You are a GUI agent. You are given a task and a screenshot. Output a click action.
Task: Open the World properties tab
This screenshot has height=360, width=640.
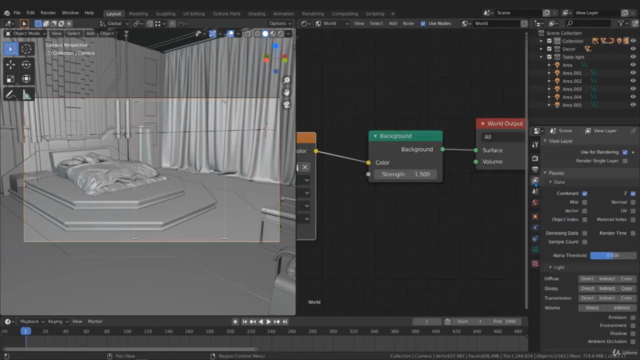pos(535,203)
